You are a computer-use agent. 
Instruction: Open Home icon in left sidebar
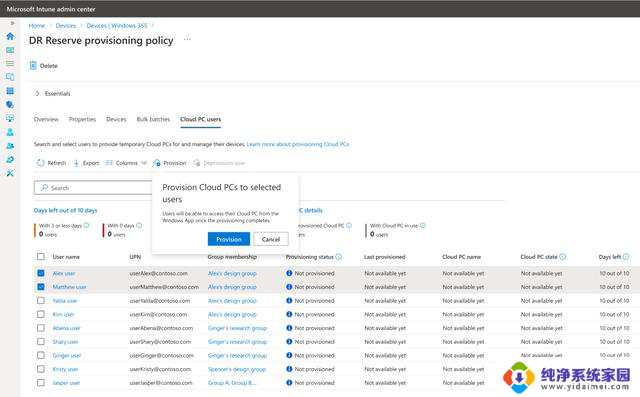[10, 36]
